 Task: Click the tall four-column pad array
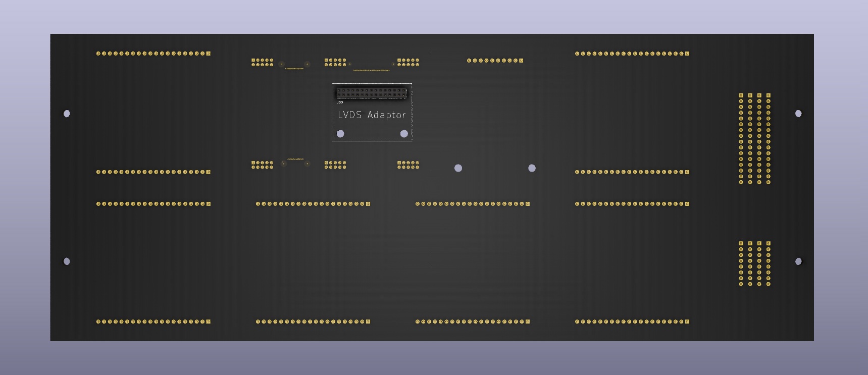pyautogui.click(x=754, y=139)
